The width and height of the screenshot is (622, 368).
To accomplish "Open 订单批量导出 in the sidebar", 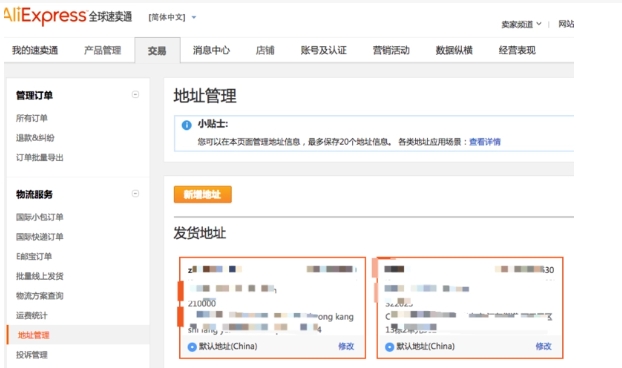I will pos(40,158).
